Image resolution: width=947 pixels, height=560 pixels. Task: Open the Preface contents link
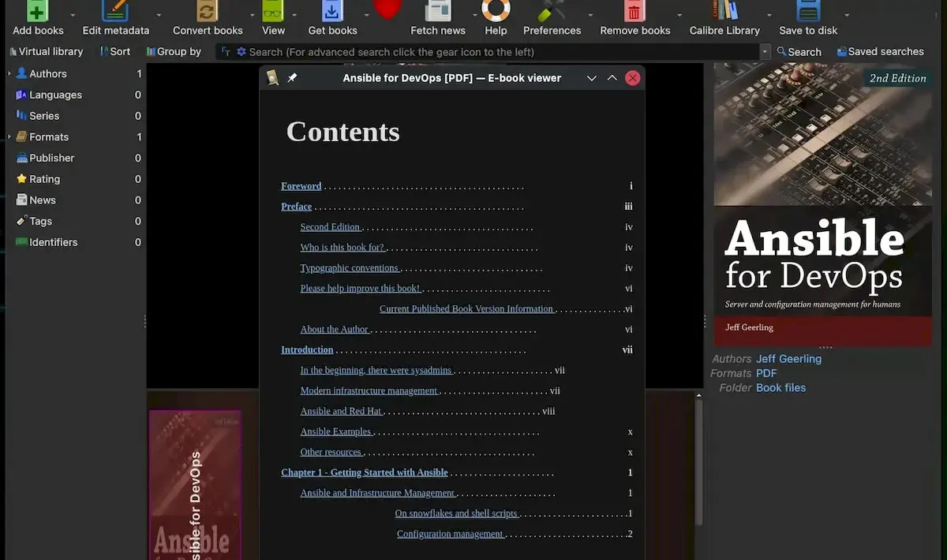click(297, 207)
